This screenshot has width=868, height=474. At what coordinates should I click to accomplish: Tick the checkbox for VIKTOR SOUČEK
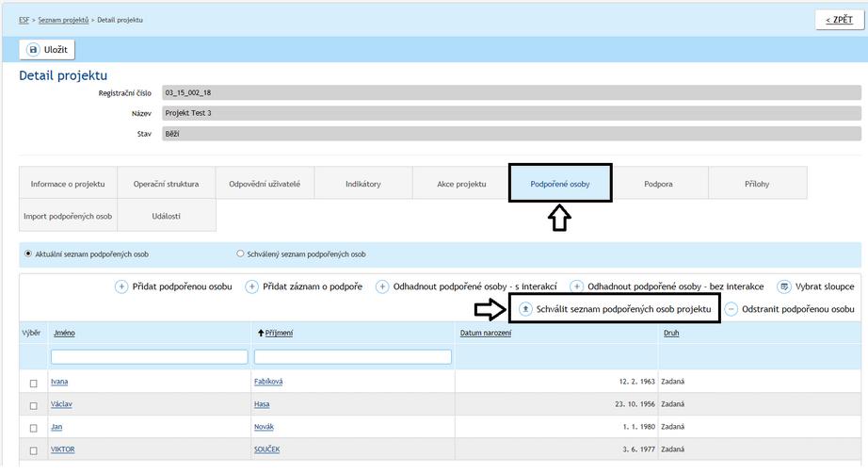tap(33, 450)
